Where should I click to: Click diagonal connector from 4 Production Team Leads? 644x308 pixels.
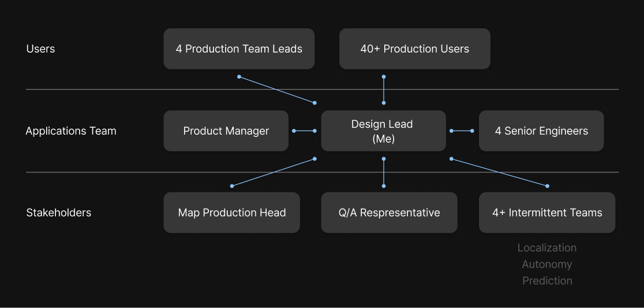point(276,90)
